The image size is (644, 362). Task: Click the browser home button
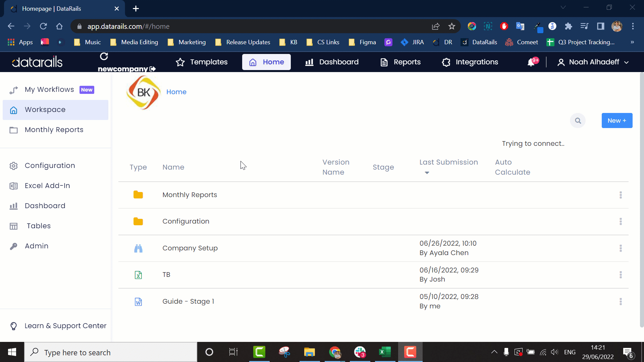(59, 26)
